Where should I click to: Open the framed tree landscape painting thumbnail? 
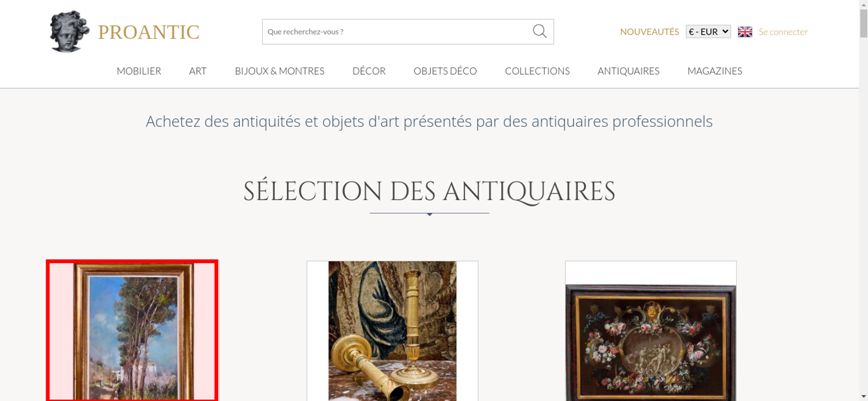132,331
